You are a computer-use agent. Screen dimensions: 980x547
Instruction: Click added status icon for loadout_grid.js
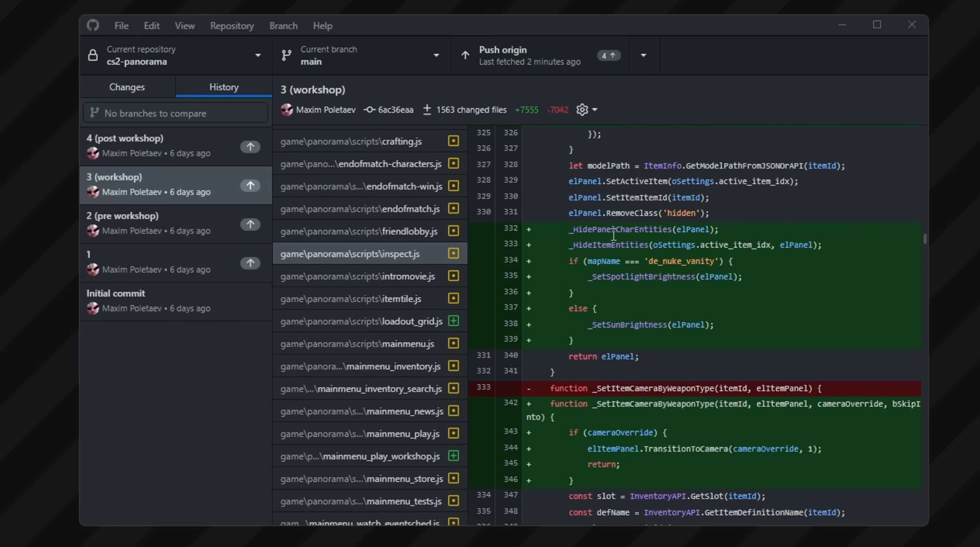453,321
